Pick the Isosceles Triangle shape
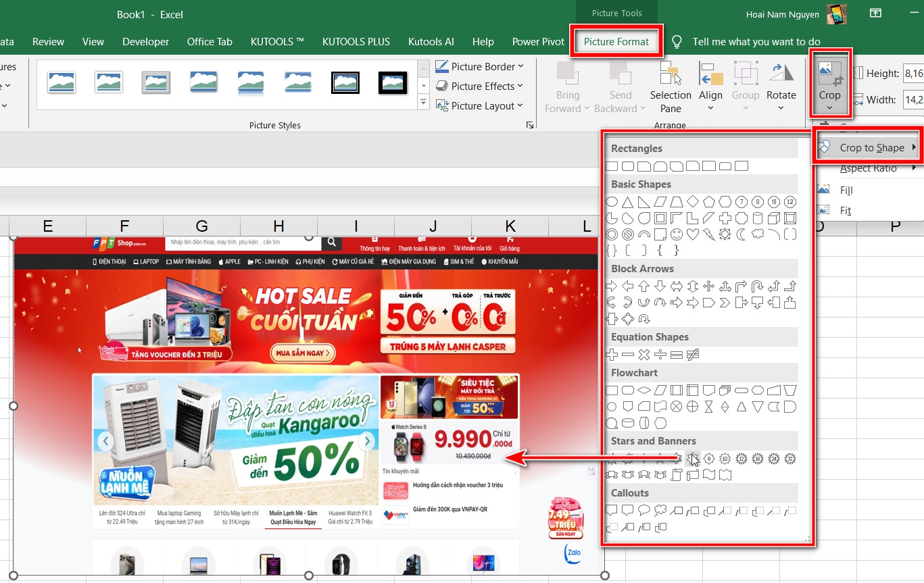Viewport: 924px width, 583px height. 628,202
